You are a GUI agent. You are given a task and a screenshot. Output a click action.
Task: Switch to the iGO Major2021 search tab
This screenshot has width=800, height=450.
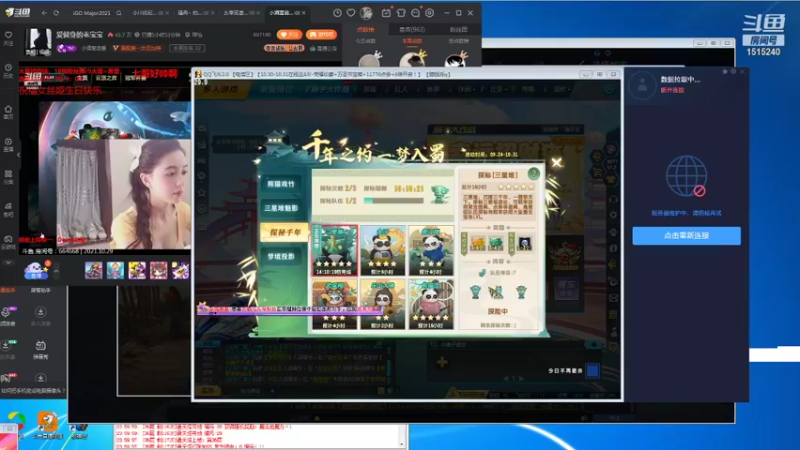click(91, 13)
